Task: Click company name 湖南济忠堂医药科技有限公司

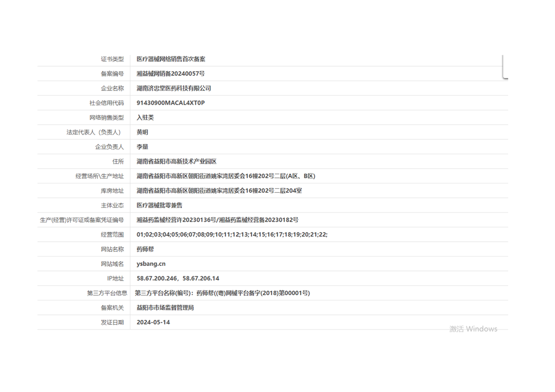Action: coord(174,88)
